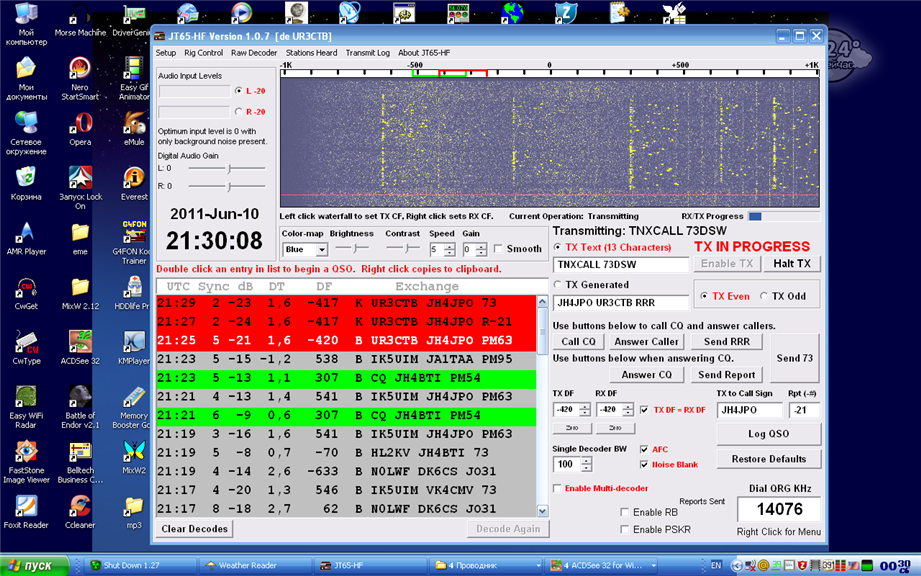This screenshot has width=921, height=576.
Task: Open the Morse Machine desktop icon
Action: [x=80, y=21]
